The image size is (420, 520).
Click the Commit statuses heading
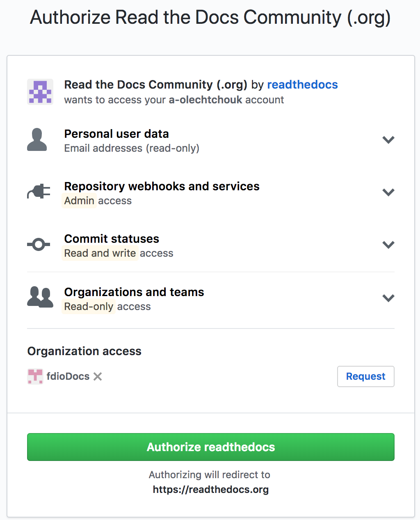click(112, 239)
